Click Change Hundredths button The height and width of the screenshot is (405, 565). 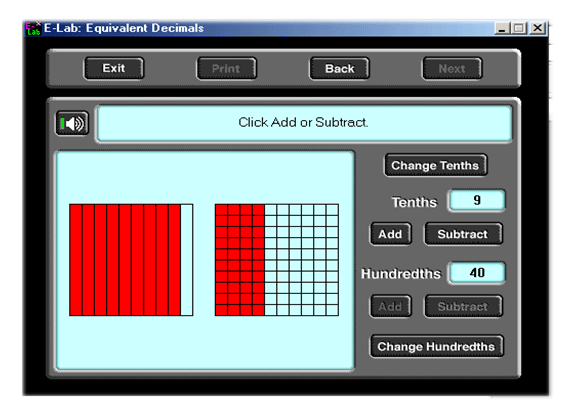pos(436,346)
